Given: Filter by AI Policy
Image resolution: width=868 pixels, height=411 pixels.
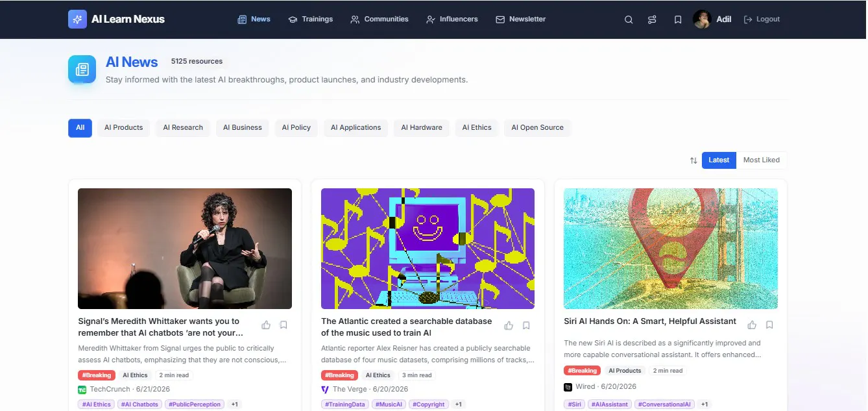Looking at the screenshot, I should tap(296, 128).
